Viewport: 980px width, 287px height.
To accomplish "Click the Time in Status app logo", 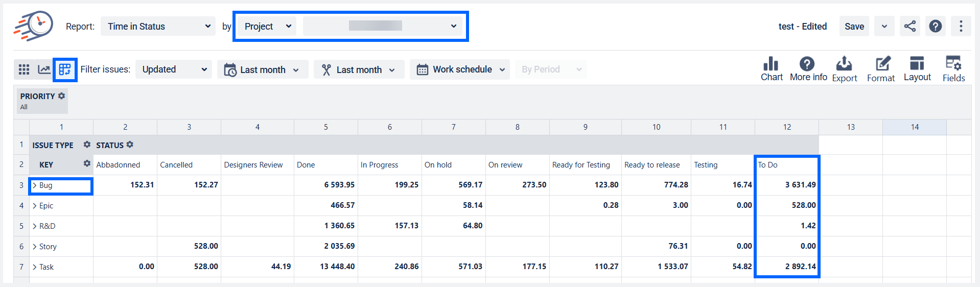I will tap(33, 26).
